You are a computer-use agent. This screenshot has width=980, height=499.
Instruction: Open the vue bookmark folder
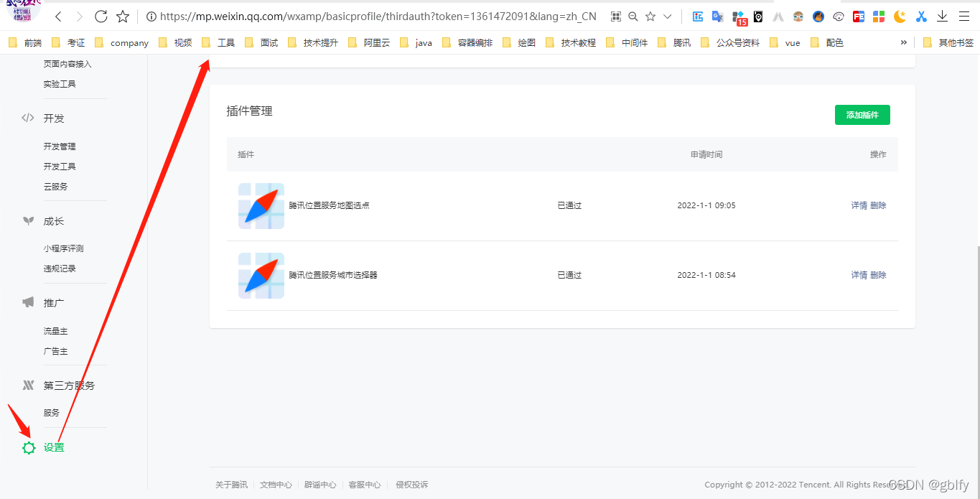pos(785,42)
